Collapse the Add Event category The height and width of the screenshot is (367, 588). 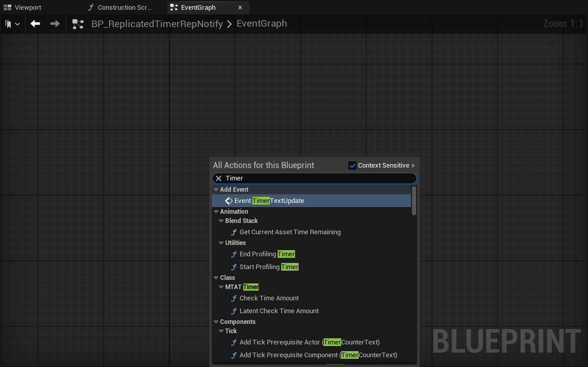[216, 190]
